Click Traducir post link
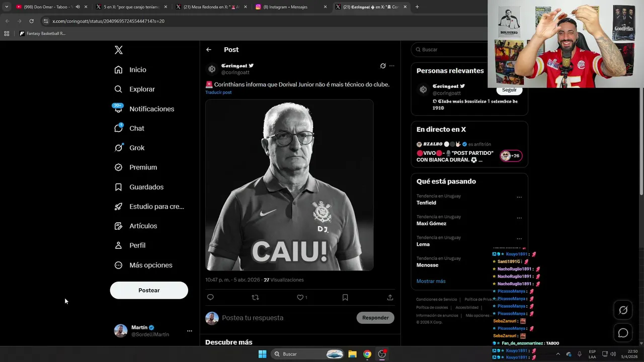 click(x=218, y=93)
